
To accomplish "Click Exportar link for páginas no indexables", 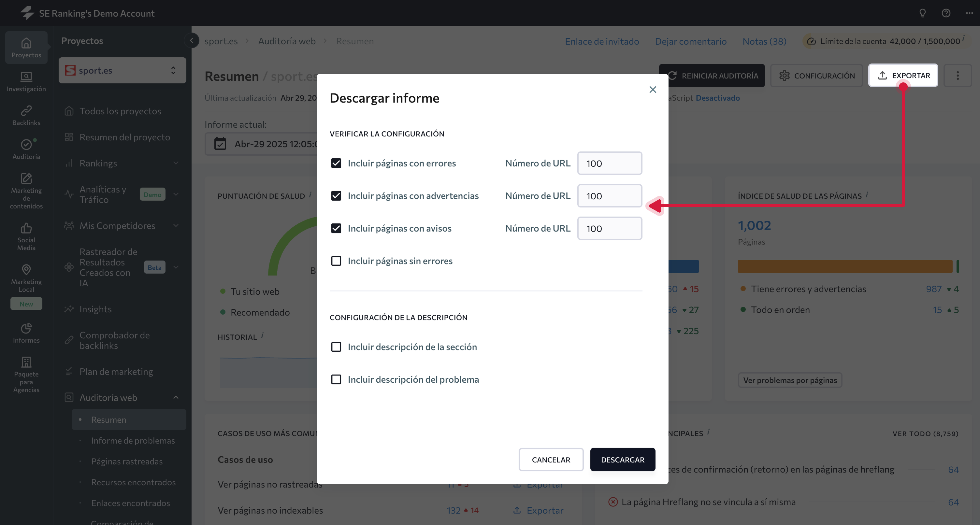I will pos(538,510).
